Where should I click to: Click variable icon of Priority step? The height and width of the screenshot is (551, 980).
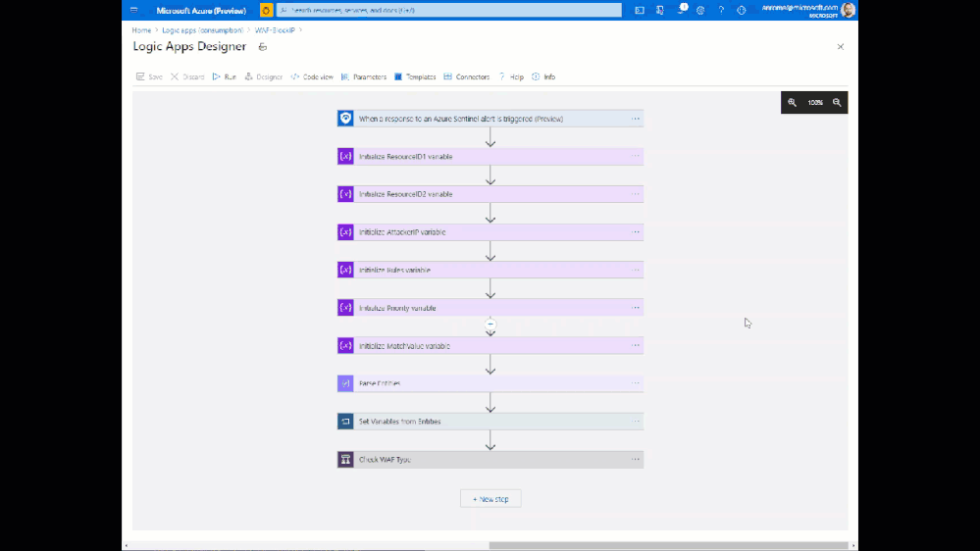click(345, 308)
